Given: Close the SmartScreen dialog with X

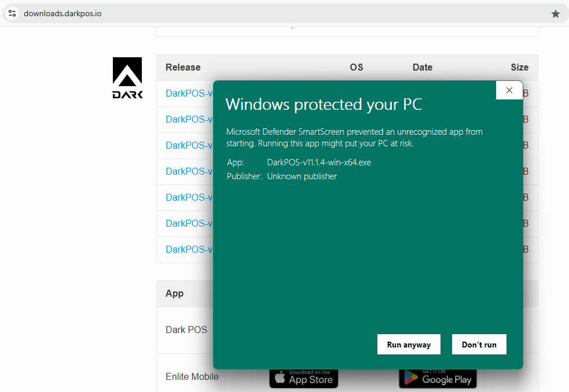Looking at the screenshot, I should 509,90.
